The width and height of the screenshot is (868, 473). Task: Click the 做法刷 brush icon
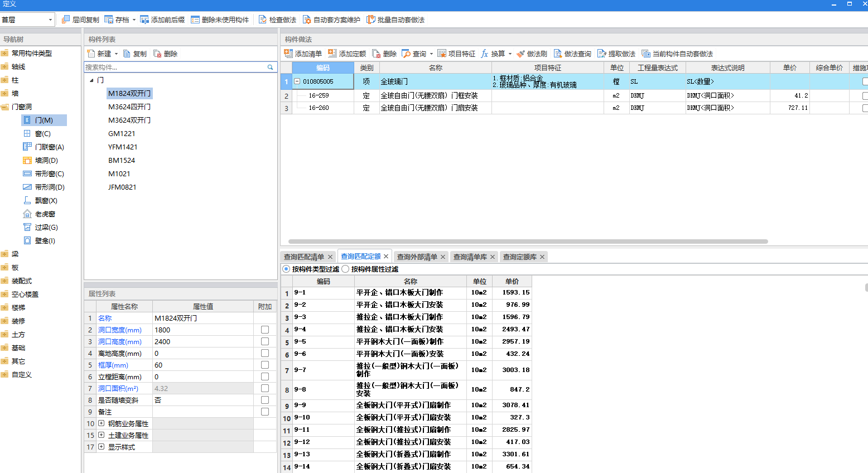click(x=520, y=54)
